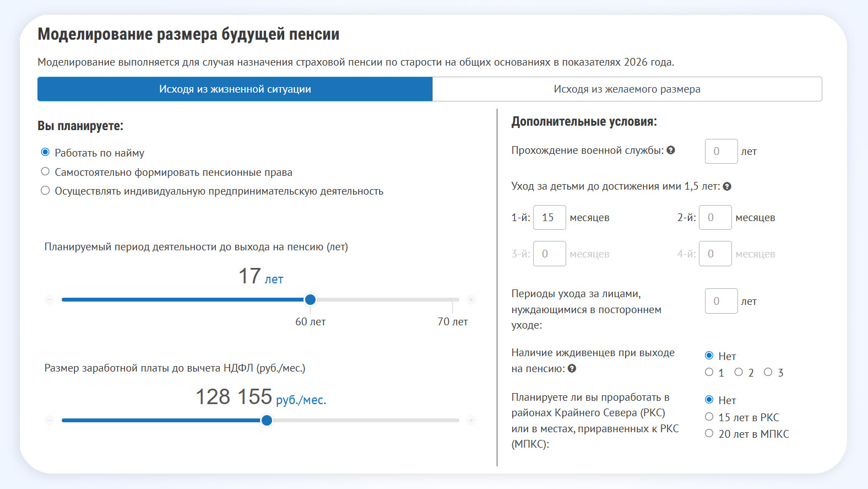868x489 pixels.
Task: Click the military service years field
Action: 721,151
